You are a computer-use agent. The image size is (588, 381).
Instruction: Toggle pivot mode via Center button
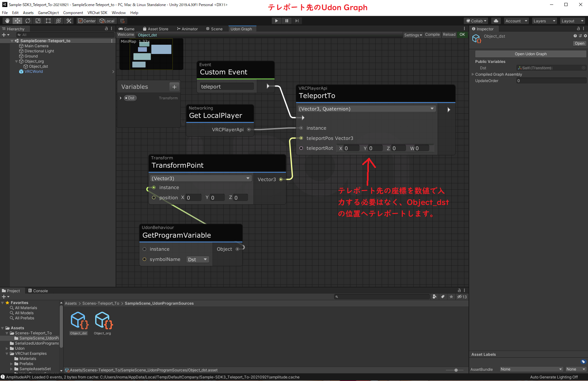(86, 20)
